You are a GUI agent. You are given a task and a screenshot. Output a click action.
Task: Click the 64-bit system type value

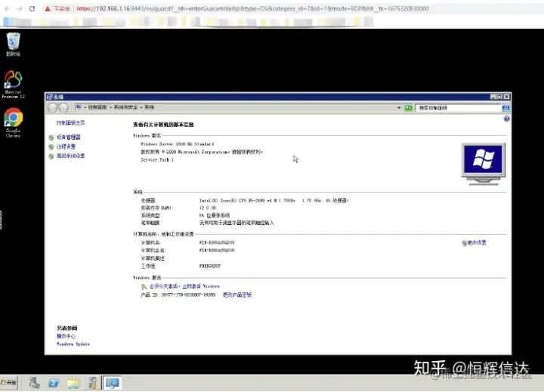pos(214,215)
